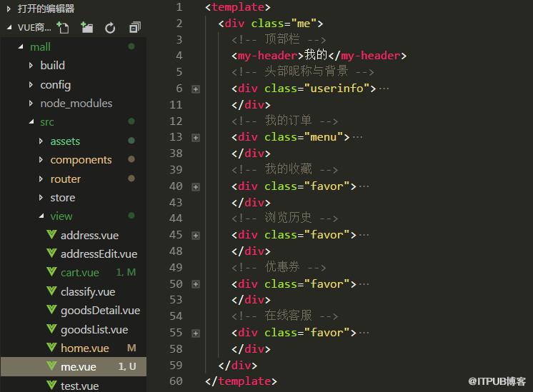
Task: Click the closing template tag on line 60
Action: pyautogui.click(x=241, y=381)
